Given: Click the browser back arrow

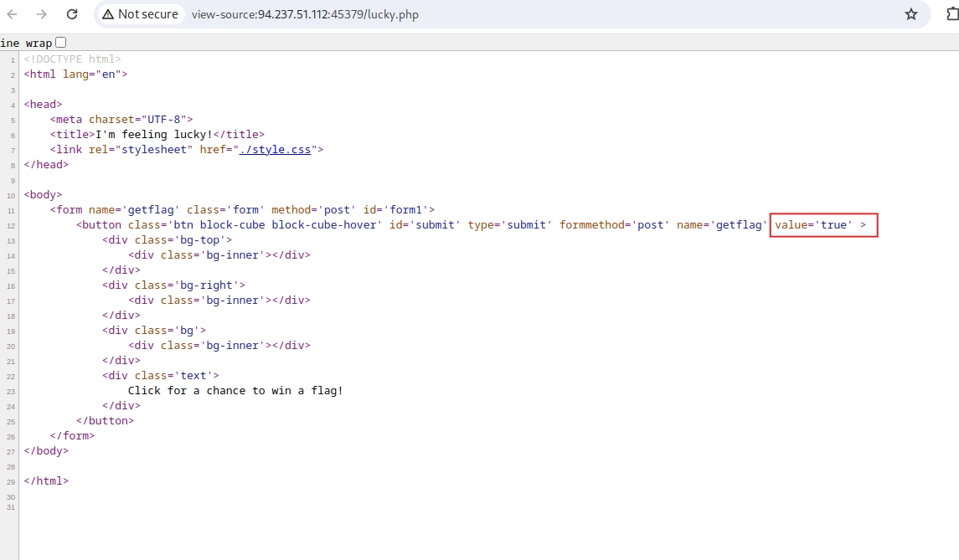Looking at the screenshot, I should [x=12, y=14].
